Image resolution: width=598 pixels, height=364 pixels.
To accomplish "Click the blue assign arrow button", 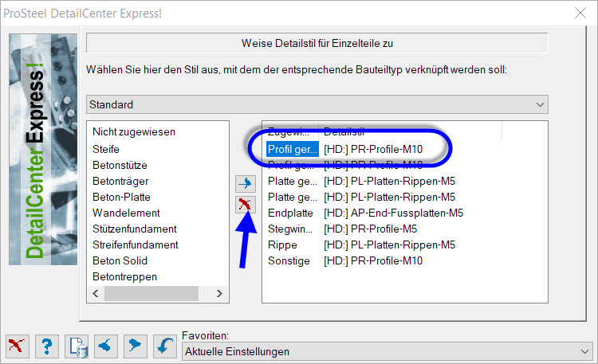I will tap(246, 184).
